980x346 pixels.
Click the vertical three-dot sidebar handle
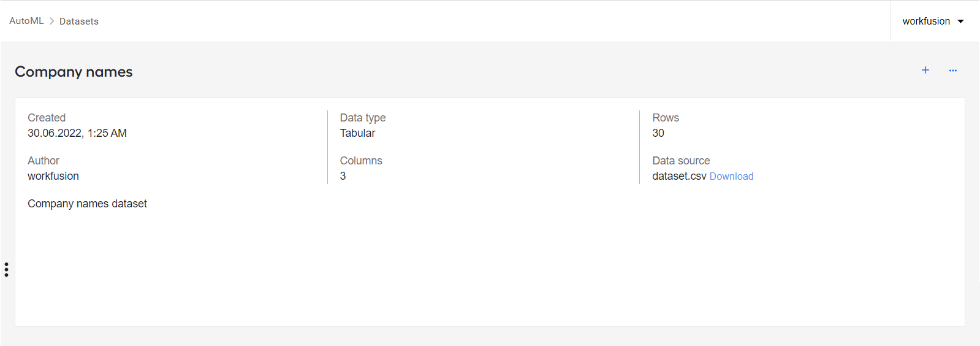pyautogui.click(x=6, y=270)
